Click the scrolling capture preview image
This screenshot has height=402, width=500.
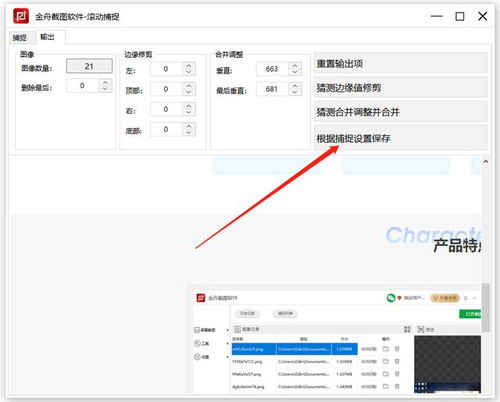246,275
